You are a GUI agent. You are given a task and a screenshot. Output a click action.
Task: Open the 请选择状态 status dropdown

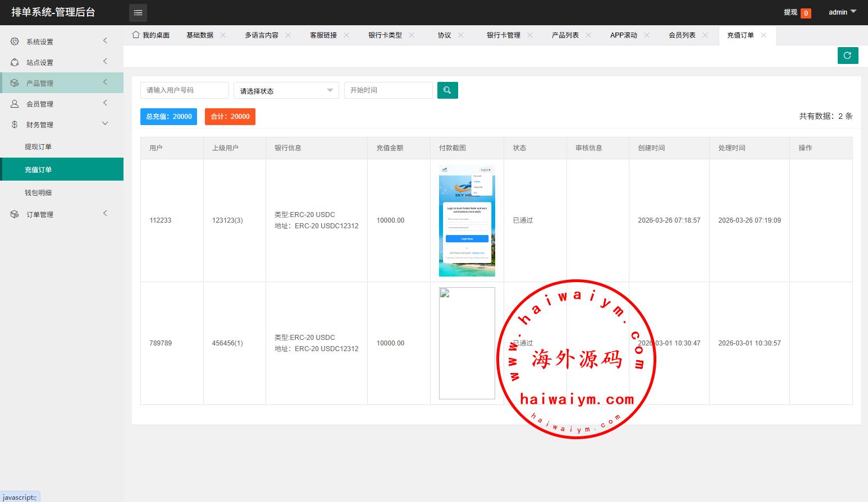(286, 90)
